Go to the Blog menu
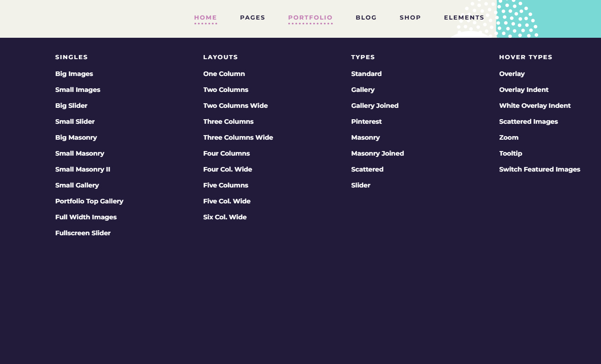 pyautogui.click(x=366, y=18)
